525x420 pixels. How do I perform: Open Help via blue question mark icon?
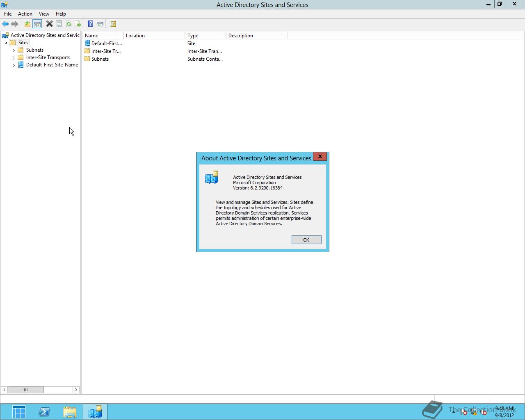[x=91, y=24]
